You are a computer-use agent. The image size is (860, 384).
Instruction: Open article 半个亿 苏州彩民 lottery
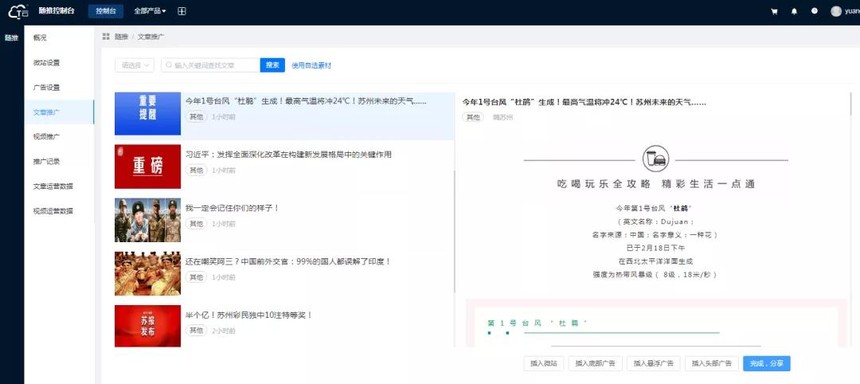[x=249, y=315]
